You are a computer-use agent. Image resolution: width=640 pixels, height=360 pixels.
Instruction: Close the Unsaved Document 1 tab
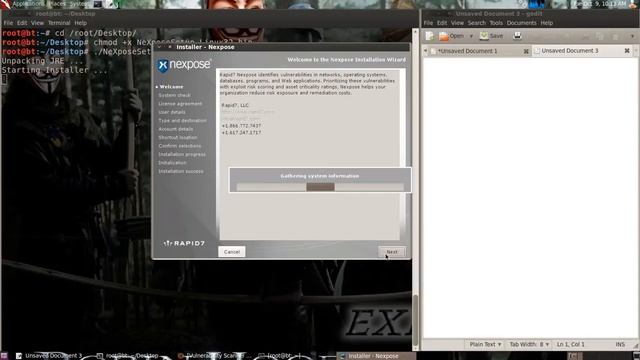526,51
